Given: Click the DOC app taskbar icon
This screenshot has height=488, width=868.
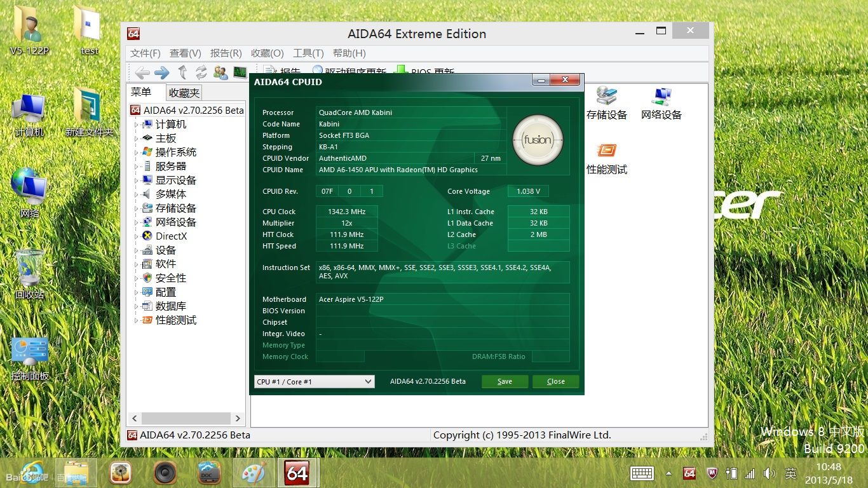Looking at the screenshot, I should 210,473.
